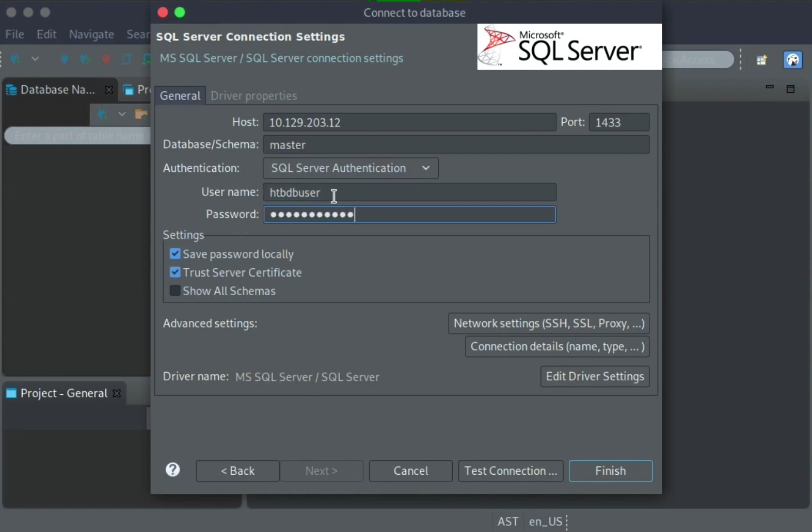Screen dimensions: 812x532
Task: Close the Database Navigator tab
Action: tap(109, 90)
